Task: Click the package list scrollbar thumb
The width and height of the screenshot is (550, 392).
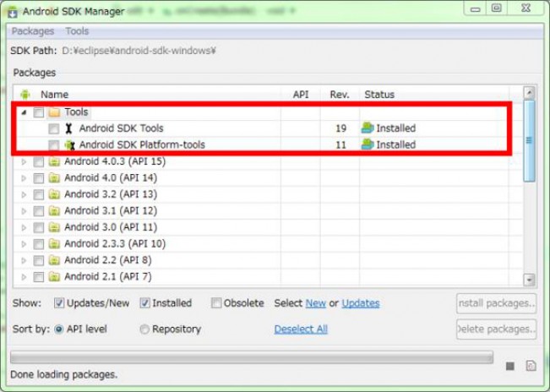Action: click(529, 140)
